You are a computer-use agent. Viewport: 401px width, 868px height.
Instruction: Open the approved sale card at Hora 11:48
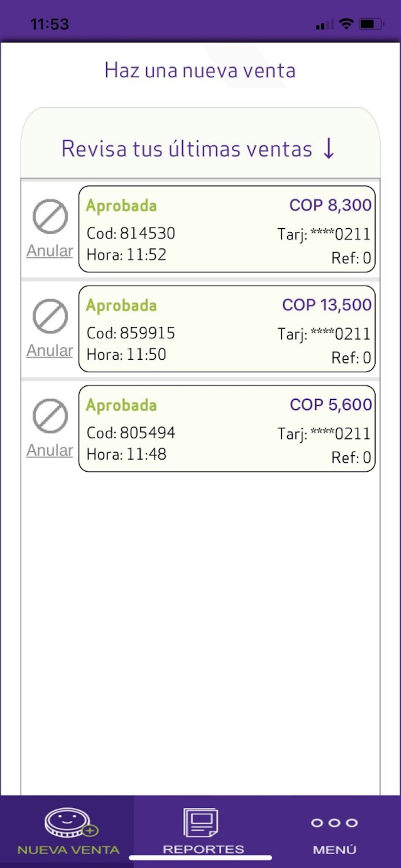tap(227, 429)
